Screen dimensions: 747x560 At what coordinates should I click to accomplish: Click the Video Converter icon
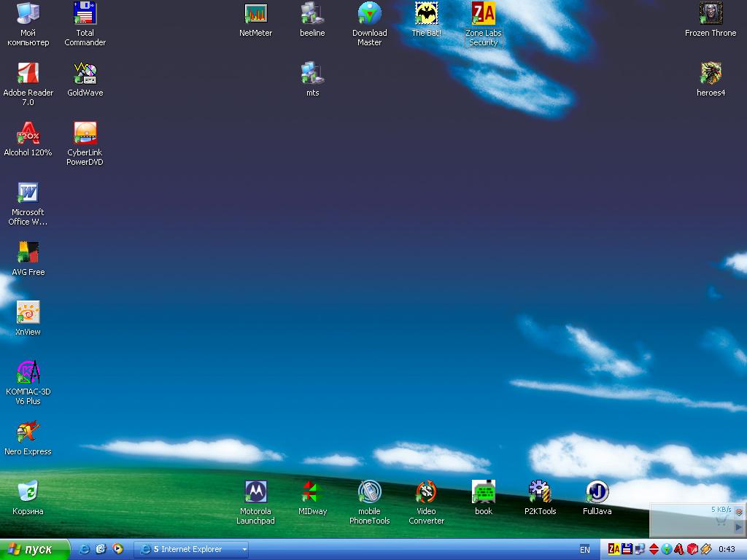(426, 503)
